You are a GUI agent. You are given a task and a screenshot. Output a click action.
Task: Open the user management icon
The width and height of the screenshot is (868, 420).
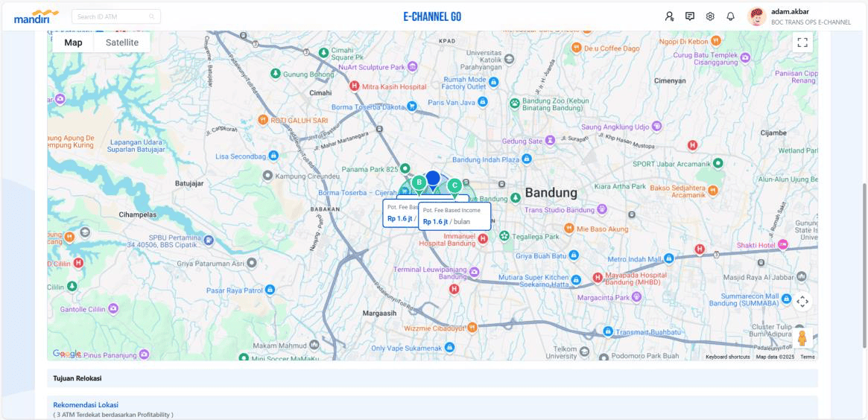pos(669,16)
